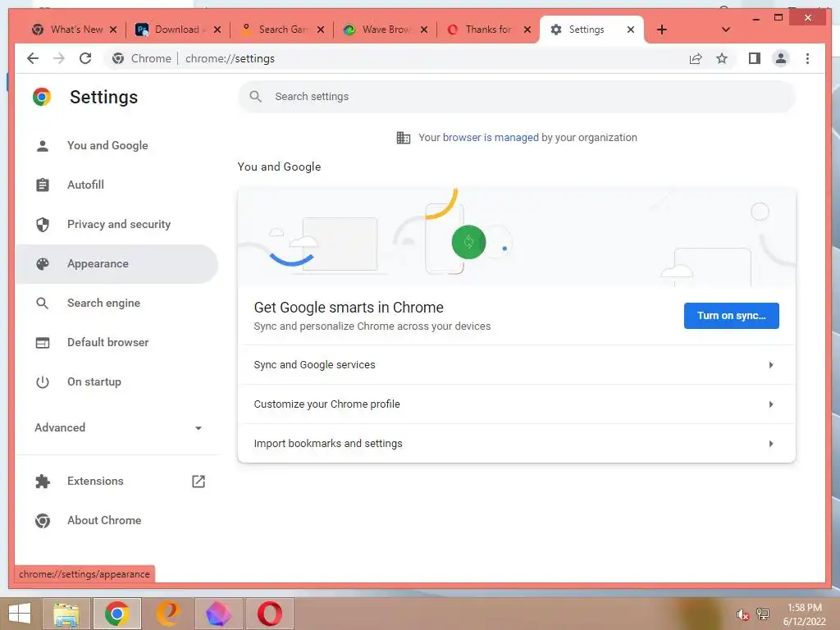Screen dimensions: 840x630
Task: Bookmark this tab with the star icon
Action: click(722, 58)
